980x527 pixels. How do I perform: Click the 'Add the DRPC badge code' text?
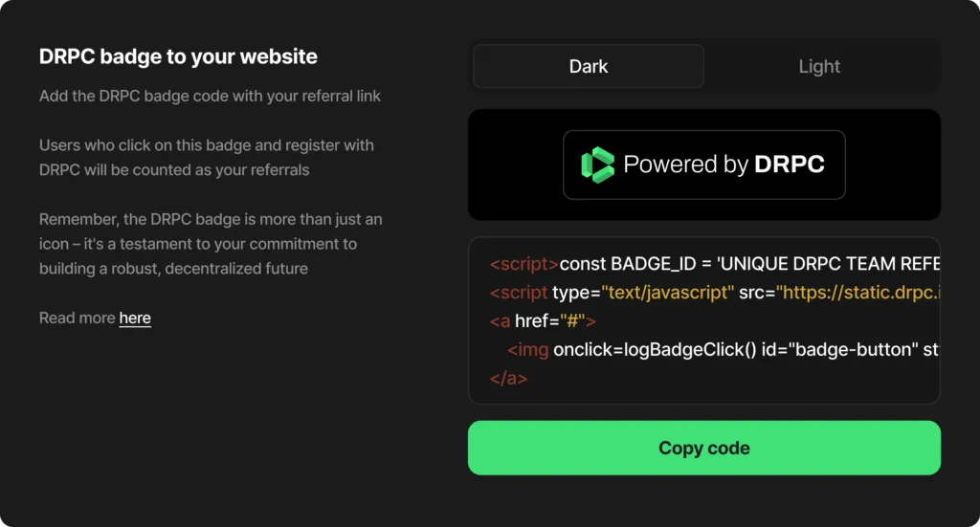pos(210,97)
